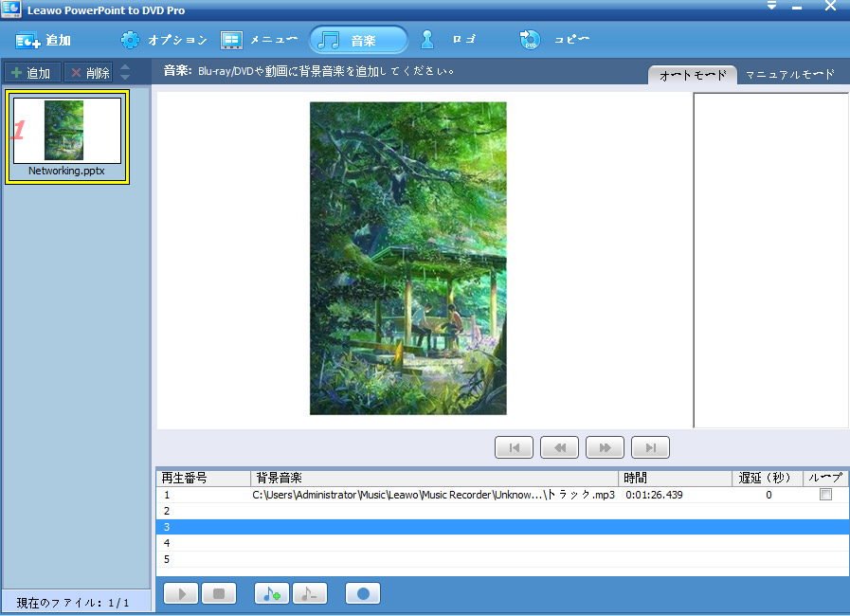Click the 遅延（秒） column header
This screenshot has height=616, width=850.
(767, 478)
